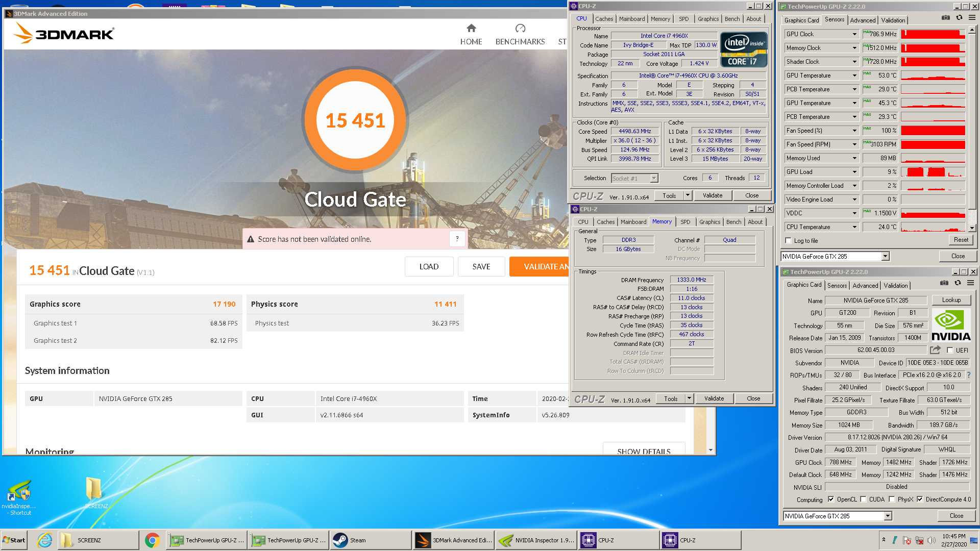980x551 pixels.
Task: Open Validation tab in GPU-Z Graphics Card window
Action: [x=896, y=286]
